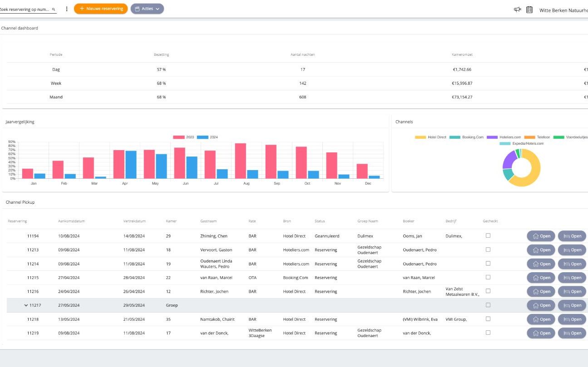Click the search magnifier icon
588x367 pixels.
(54, 9)
